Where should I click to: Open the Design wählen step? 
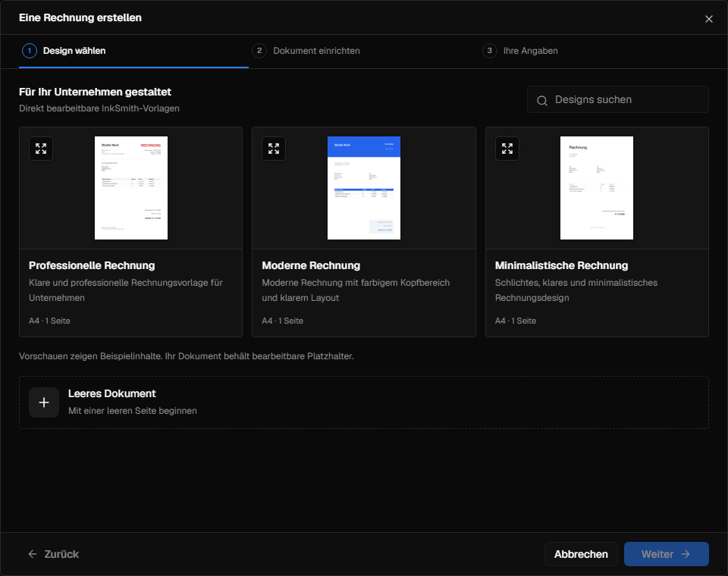point(133,51)
